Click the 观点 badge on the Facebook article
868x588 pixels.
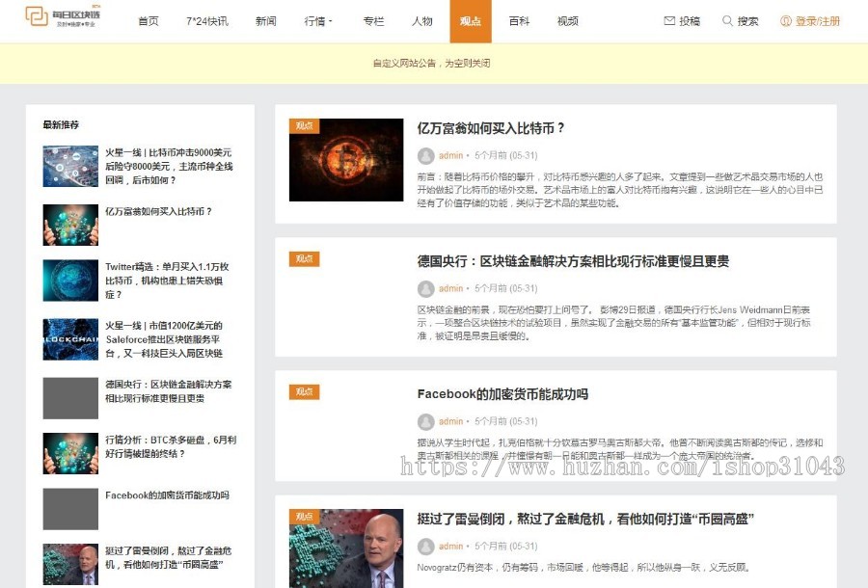click(305, 392)
